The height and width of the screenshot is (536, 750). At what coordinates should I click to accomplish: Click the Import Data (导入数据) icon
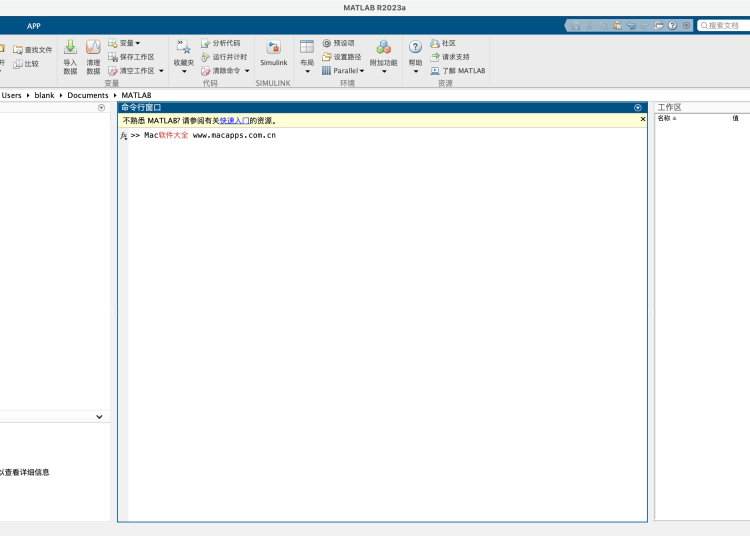coord(70,47)
